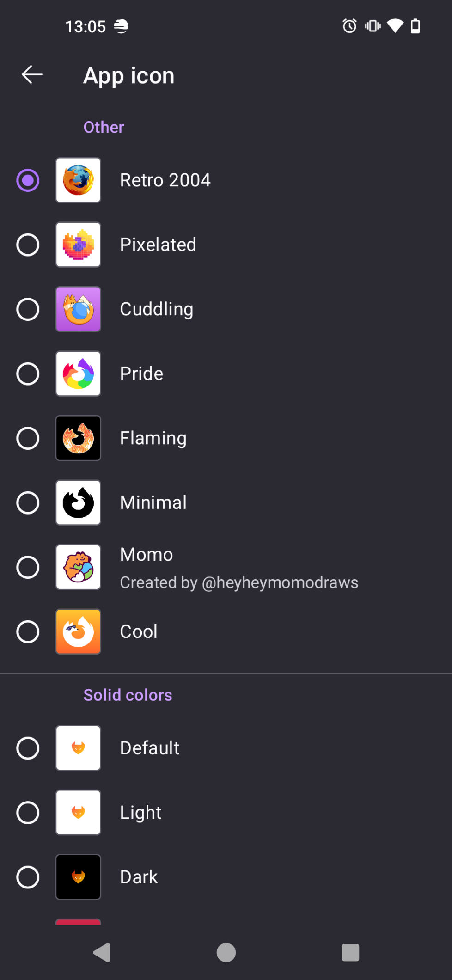Image resolution: width=452 pixels, height=980 pixels.
Task: Tap the Momo app icon thumbnail
Action: tap(78, 567)
